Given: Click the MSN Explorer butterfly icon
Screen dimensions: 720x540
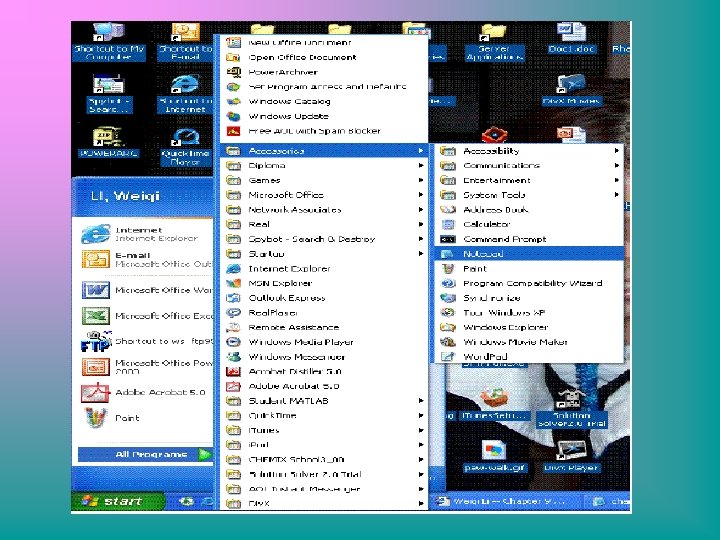Looking at the screenshot, I should 234,283.
